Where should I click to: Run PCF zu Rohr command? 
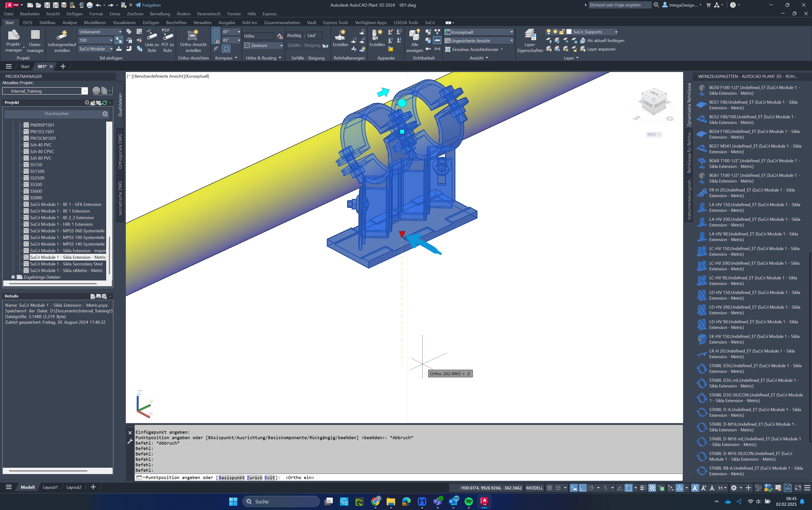click(168, 41)
